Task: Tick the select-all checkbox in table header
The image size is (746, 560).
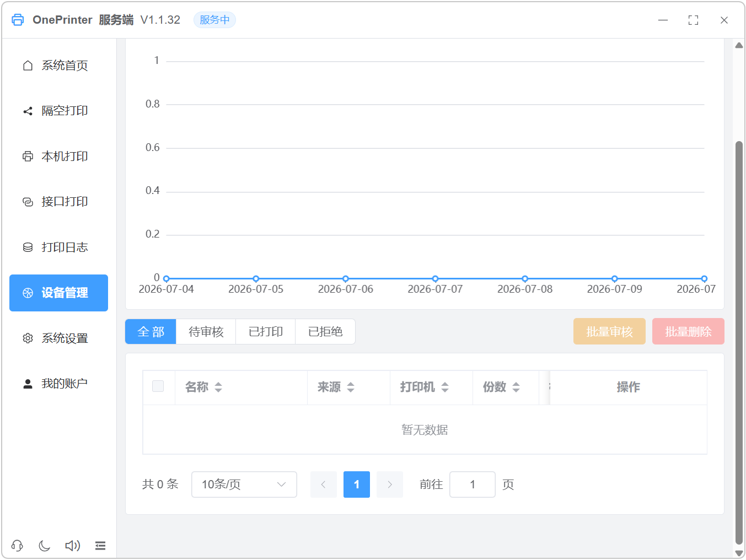Action: tap(158, 386)
